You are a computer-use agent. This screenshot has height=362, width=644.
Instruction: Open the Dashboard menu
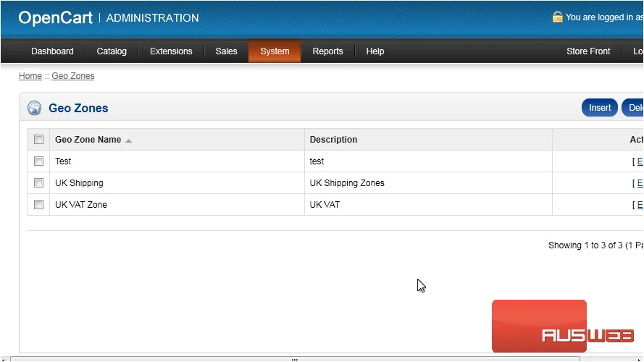tap(53, 51)
